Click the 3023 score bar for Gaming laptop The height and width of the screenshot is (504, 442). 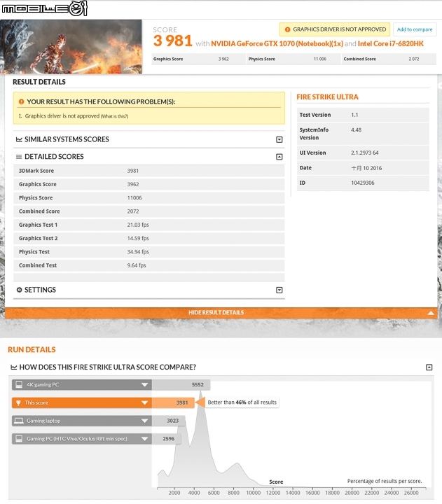pos(169,421)
